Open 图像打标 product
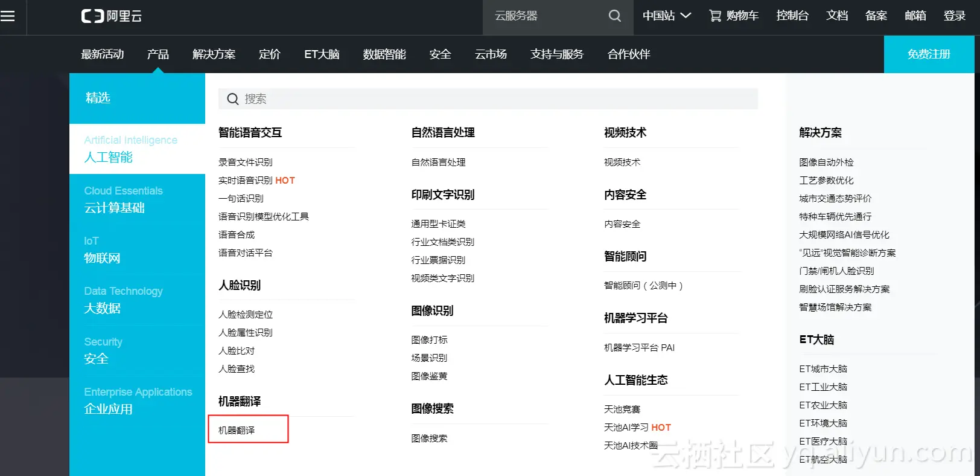The height and width of the screenshot is (476, 980). point(429,340)
